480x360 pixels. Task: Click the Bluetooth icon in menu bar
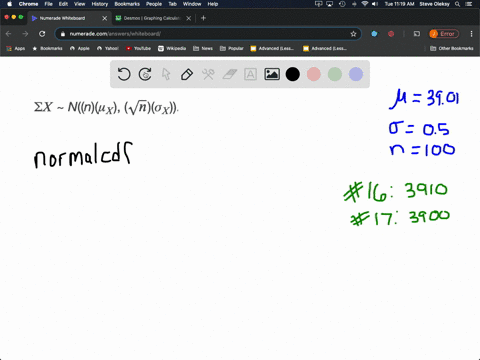[x=354, y=4]
